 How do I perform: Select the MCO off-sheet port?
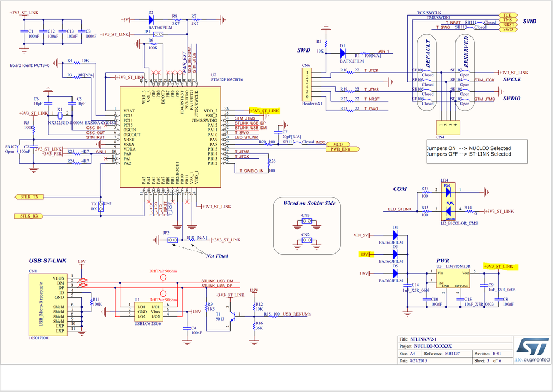338,144
